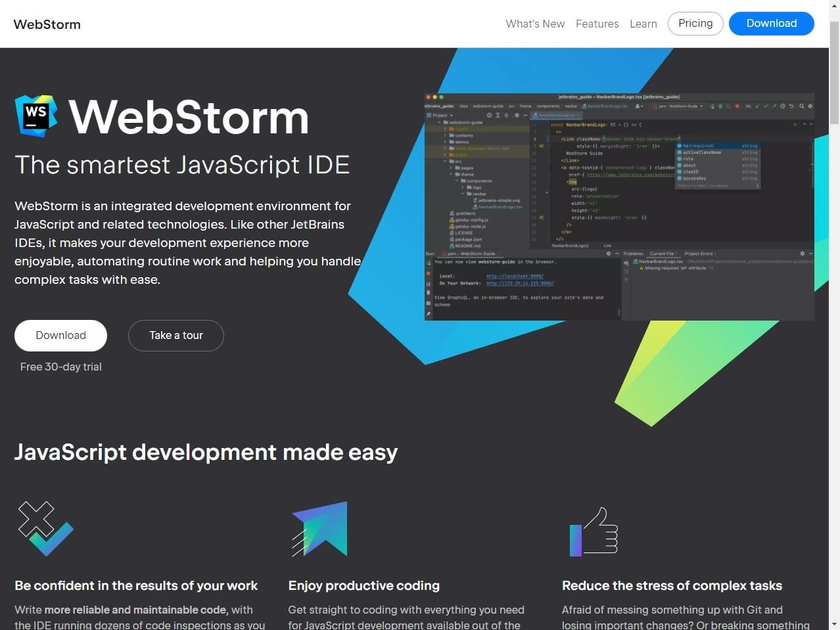This screenshot has width=840, height=630.
Task: Click the blue Download button in the header
Action: tap(770, 24)
